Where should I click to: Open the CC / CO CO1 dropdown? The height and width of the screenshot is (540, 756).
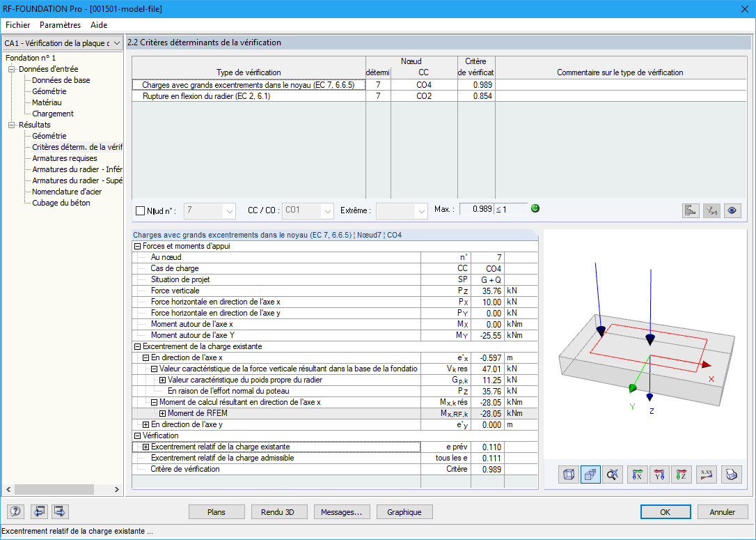[x=327, y=211]
